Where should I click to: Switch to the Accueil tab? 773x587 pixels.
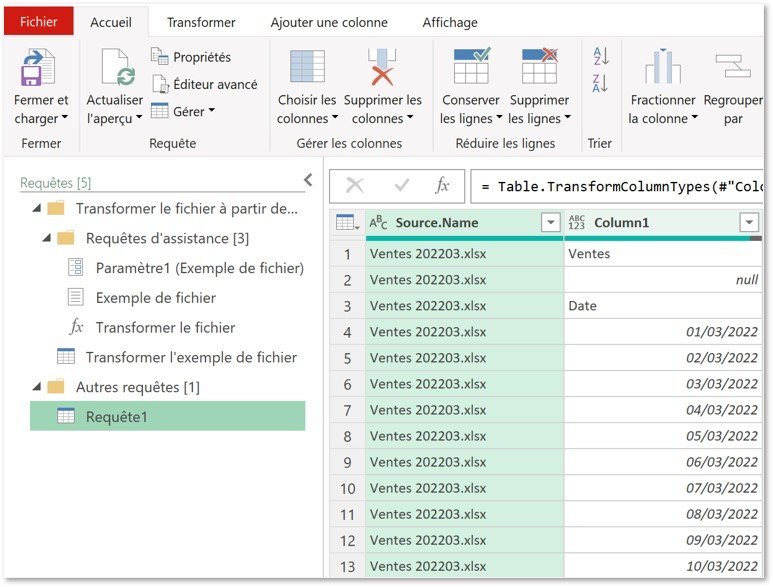(111, 22)
